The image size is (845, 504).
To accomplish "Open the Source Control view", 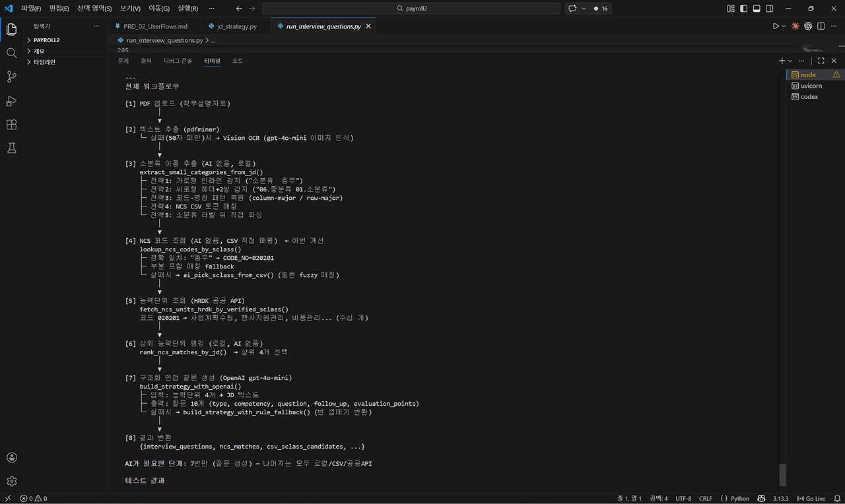I will (11, 77).
